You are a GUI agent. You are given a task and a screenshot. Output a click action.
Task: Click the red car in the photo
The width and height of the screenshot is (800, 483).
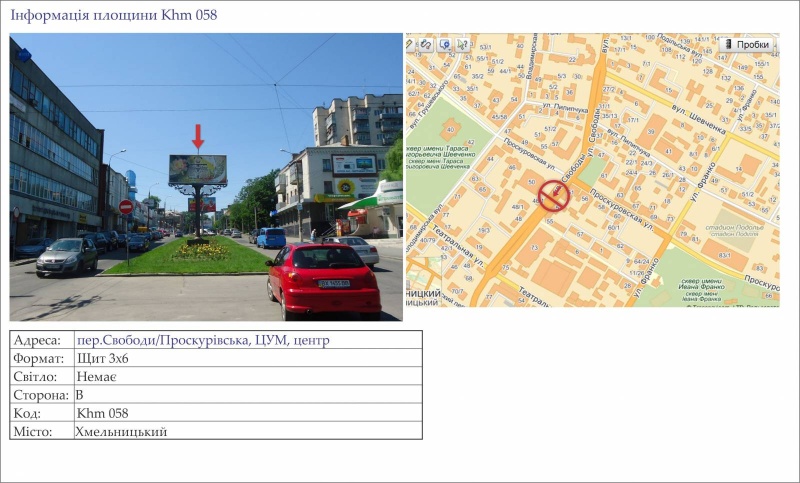coord(322,280)
